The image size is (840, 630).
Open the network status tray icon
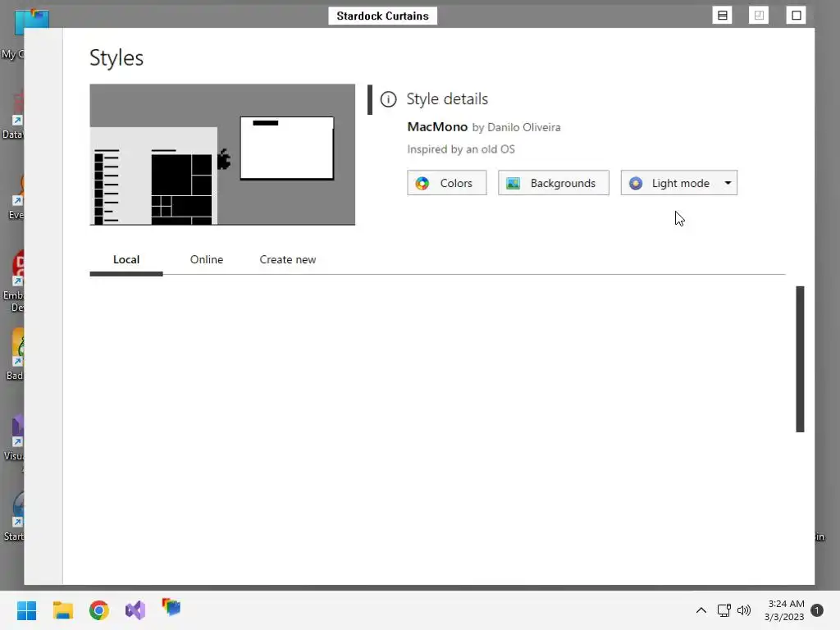[x=724, y=610]
